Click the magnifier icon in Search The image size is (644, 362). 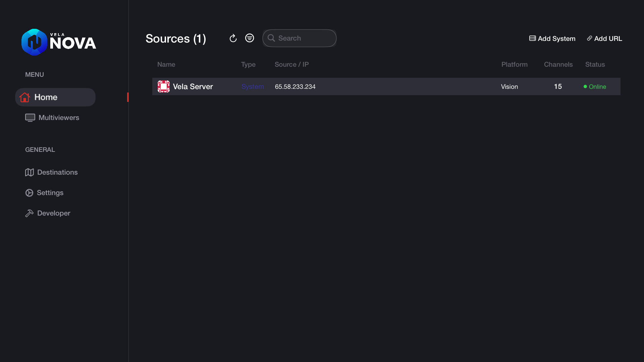pyautogui.click(x=271, y=38)
